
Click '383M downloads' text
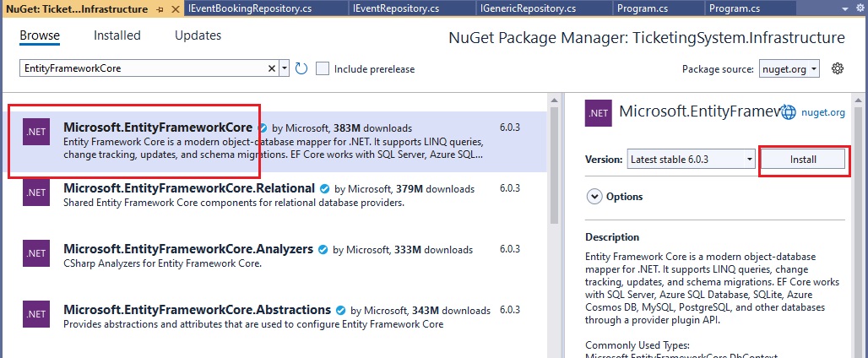(372, 128)
